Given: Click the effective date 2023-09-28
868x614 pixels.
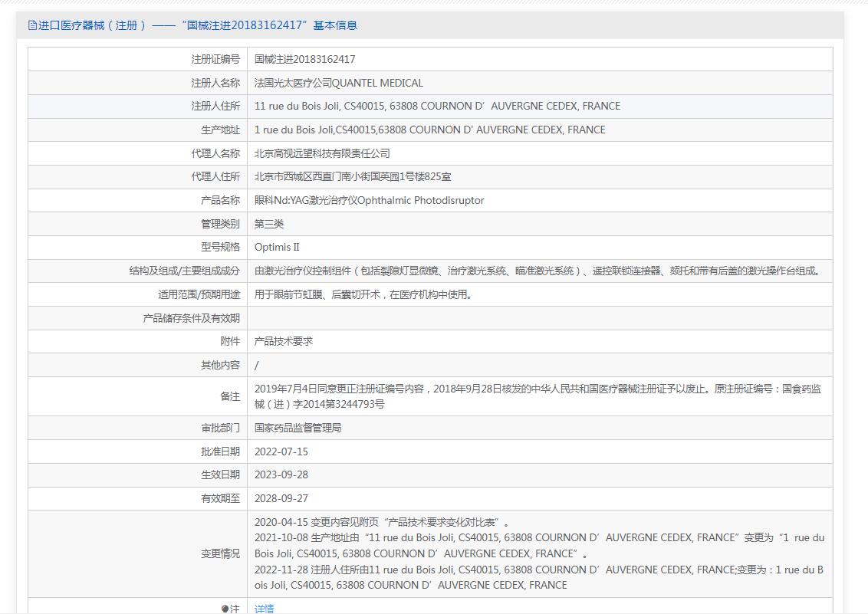Looking at the screenshot, I should [x=281, y=475].
